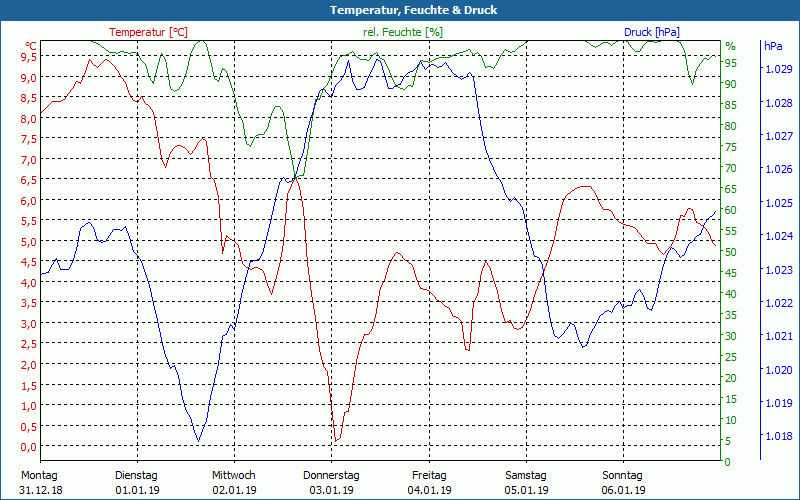Click the 'Montag' day label

pyautogui.click(x=39, y=475)
